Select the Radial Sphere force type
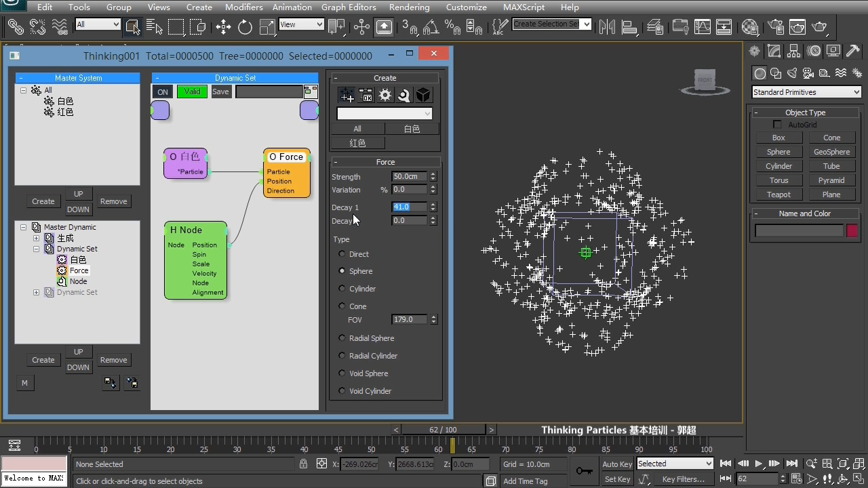868x488 pixels. (x=342, y=338)
